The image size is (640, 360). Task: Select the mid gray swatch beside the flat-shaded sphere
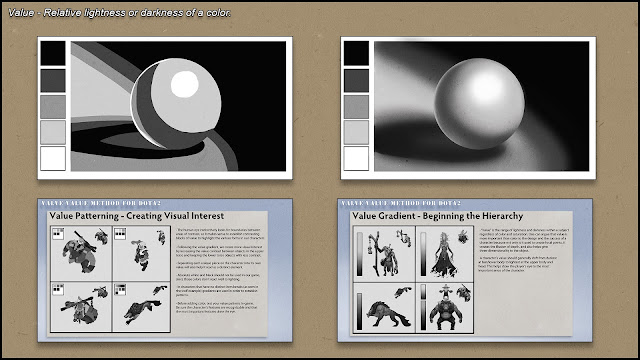click(x=53, y=107)
